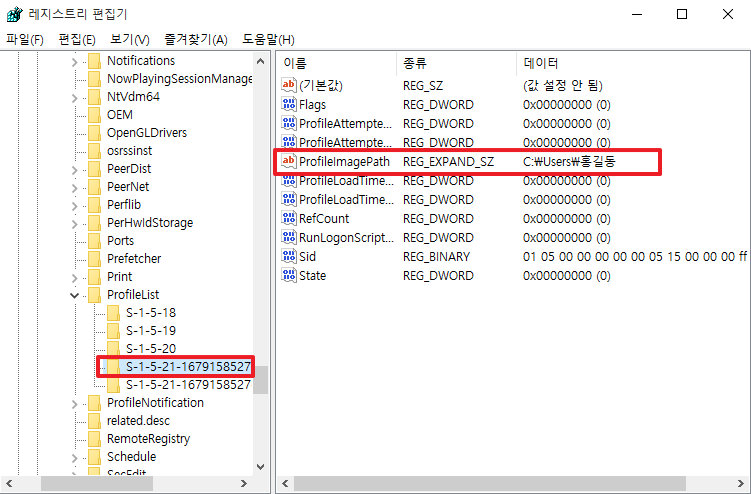Select the Schedule key name

coord(131,457)
